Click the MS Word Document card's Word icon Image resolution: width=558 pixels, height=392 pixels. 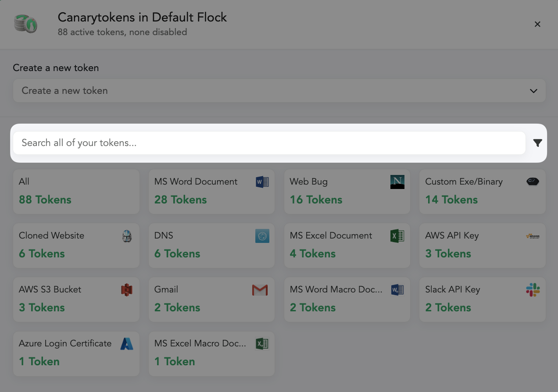(262, 182)
